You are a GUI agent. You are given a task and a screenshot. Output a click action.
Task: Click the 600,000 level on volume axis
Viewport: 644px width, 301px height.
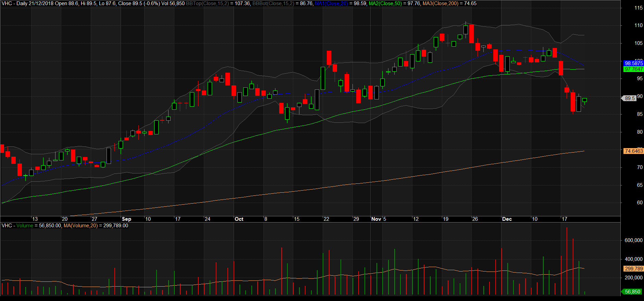point(633,241)
